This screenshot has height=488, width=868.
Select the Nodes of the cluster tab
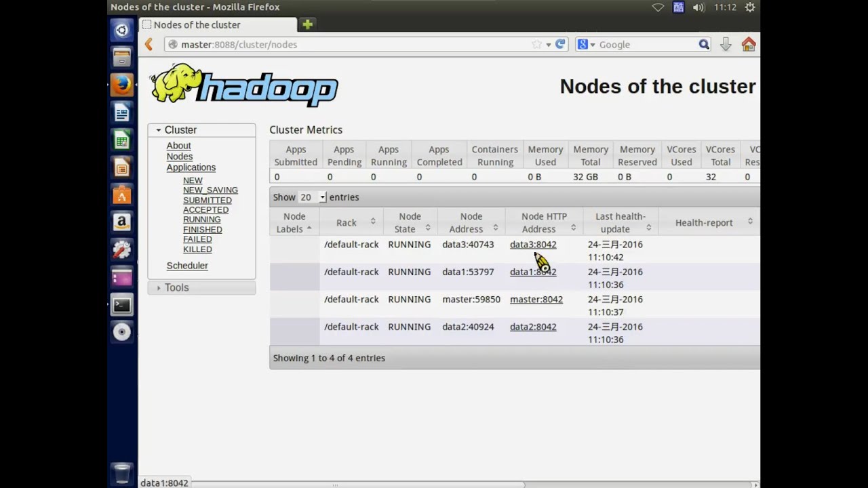coord(218,24)
